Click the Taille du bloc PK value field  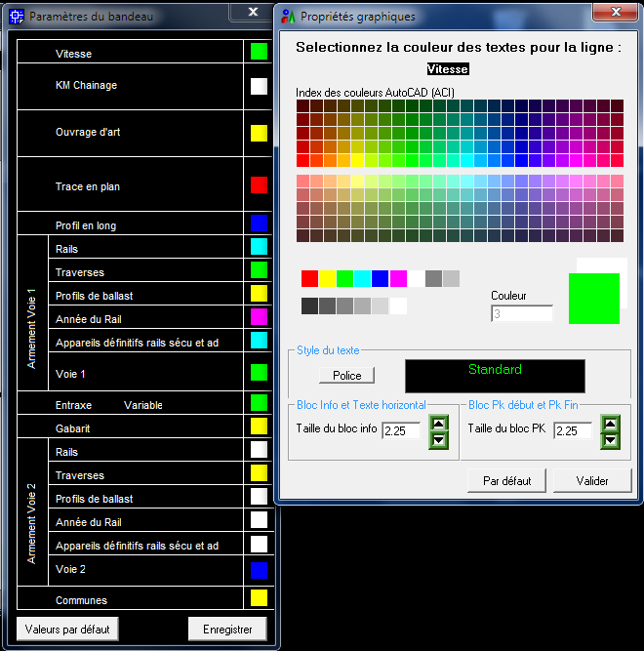point(573,430)
